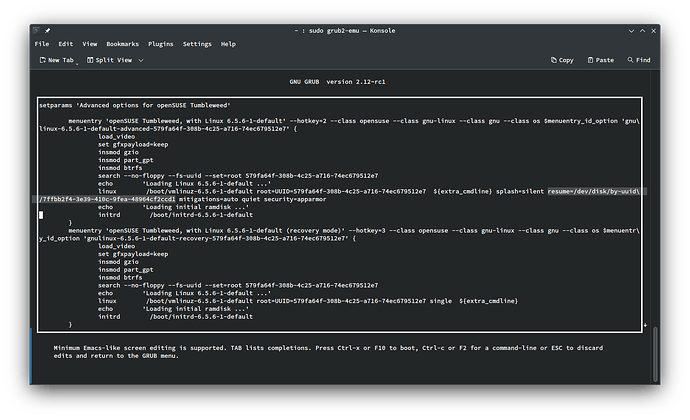
Task: Click 'splash=silent' in the linux line
Action: point(520,192)
